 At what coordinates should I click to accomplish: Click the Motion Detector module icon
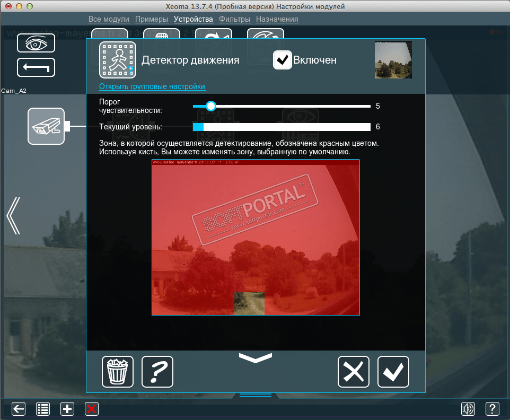pos(118,60)
